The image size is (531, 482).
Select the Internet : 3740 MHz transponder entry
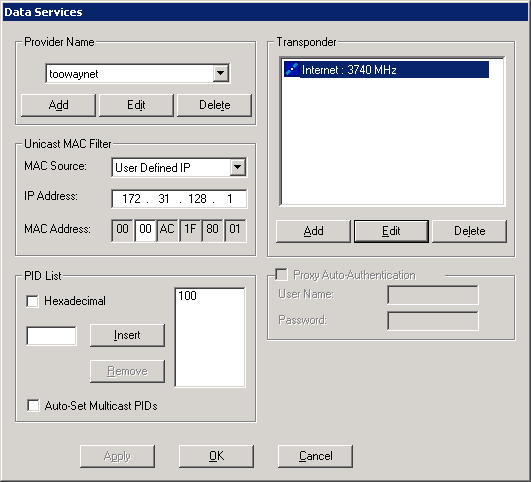coord(386,69)
